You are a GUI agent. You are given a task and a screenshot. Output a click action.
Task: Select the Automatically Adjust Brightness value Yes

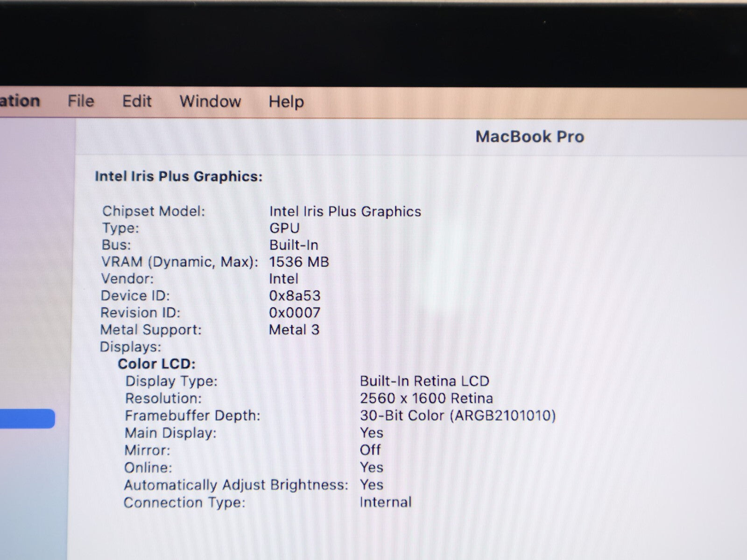click(372, 485)
